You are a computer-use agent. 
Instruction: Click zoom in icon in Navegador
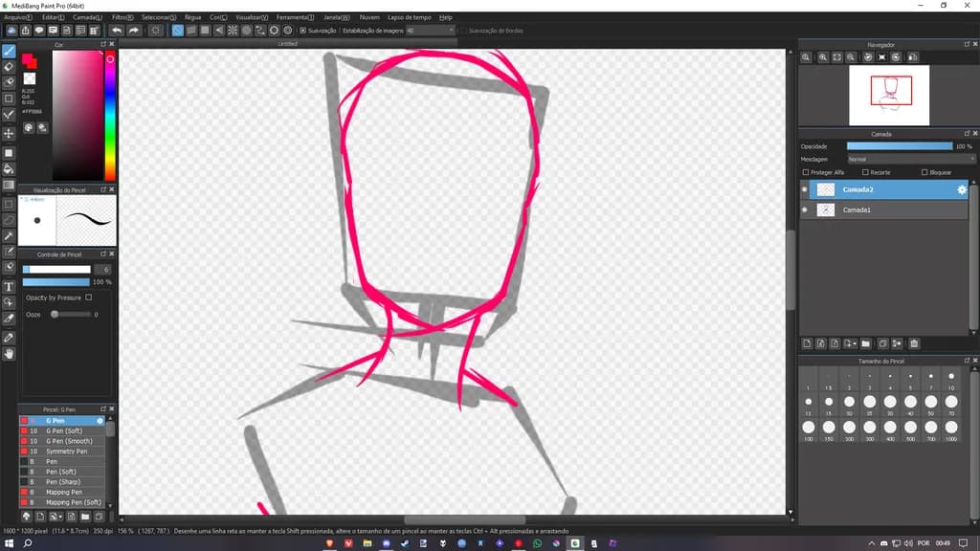(823, 57)
